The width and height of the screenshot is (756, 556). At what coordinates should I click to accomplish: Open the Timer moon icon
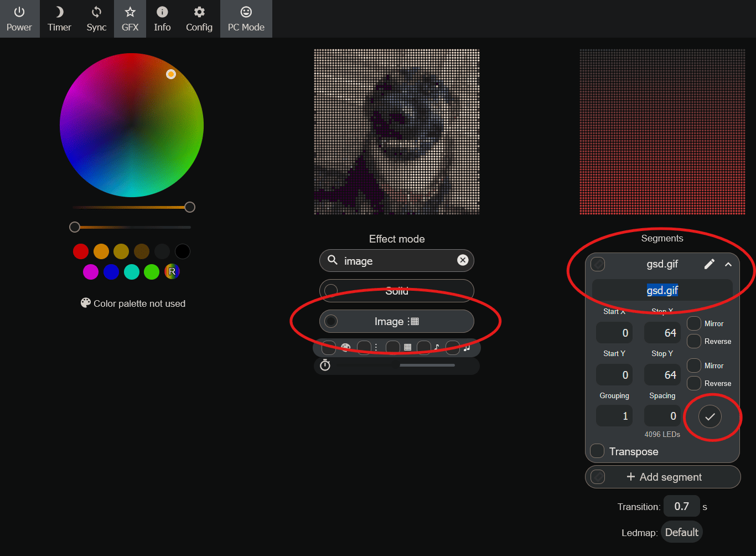tap(59, 12)
